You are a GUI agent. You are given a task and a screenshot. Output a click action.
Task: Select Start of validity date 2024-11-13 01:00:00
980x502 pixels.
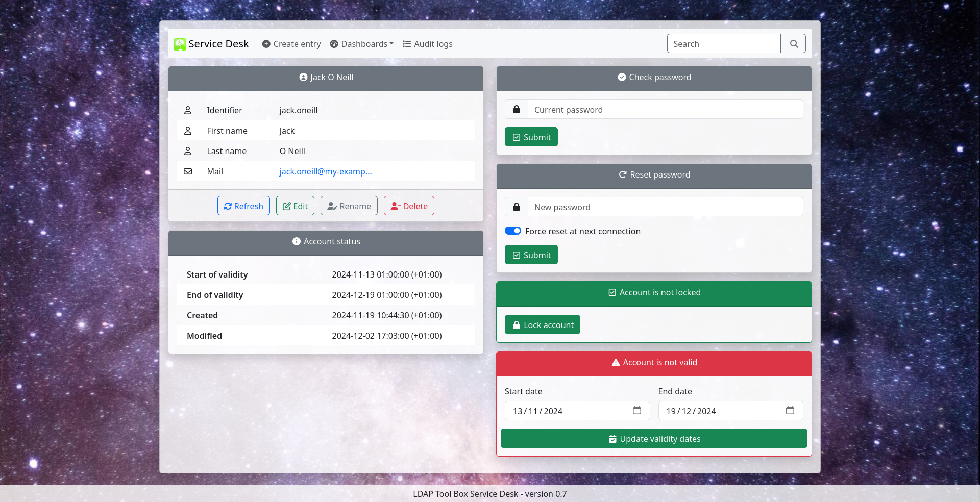coord(387,274)
